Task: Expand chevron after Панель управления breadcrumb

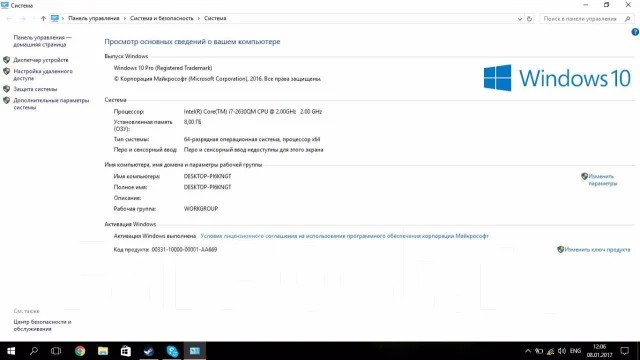Action: coord(125,18)
